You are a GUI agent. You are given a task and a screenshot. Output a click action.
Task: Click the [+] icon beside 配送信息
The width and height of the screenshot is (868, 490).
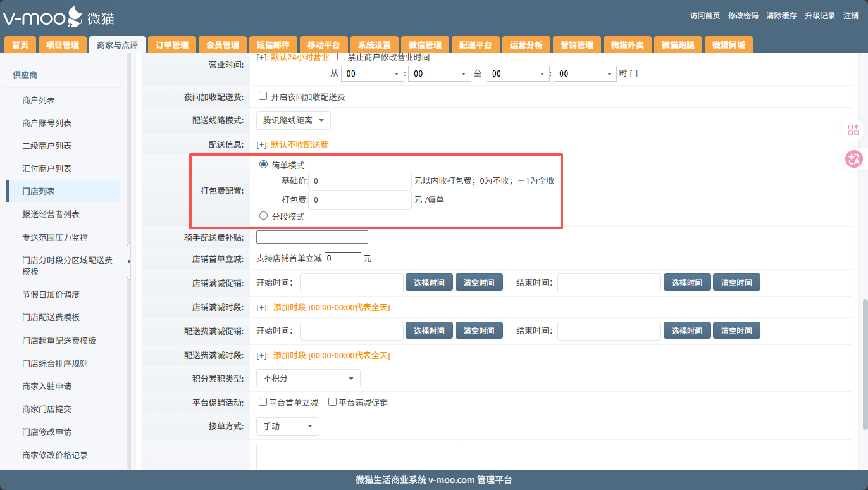point(262,144)
